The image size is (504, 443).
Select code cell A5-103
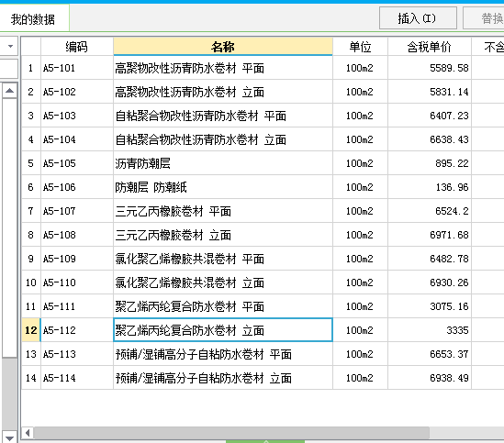coord(77,116)
